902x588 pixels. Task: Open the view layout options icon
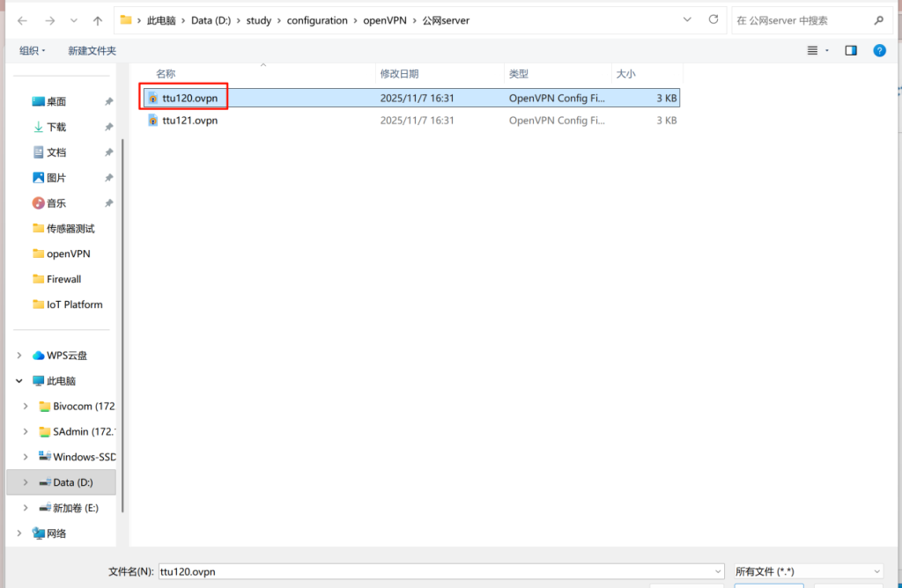tap(813, 51)
